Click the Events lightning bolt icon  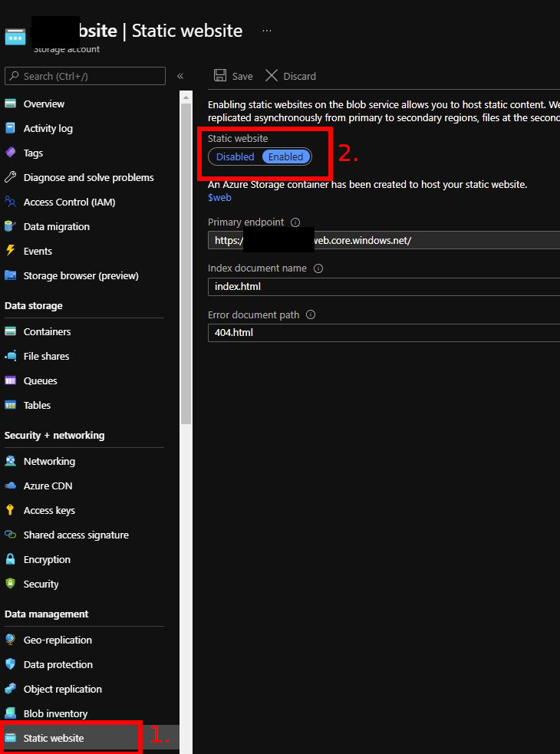(x=10, y=251)
